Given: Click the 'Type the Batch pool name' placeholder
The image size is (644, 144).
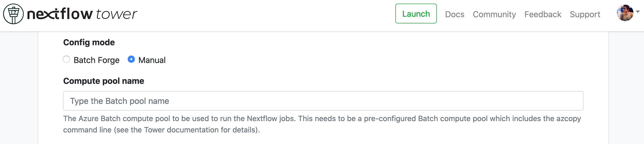Looking at the screenshot, I should point(119,101).
